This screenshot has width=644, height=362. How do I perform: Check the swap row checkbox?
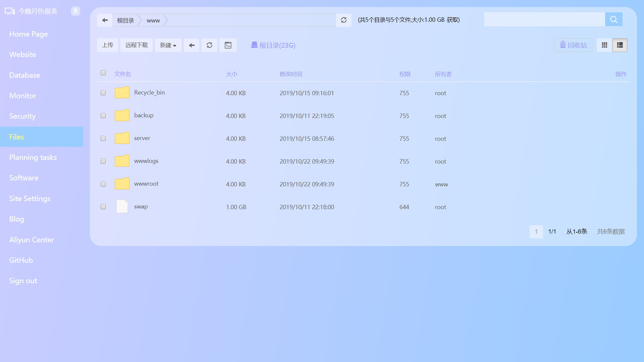pyautogui.click(x=103, y=207)
